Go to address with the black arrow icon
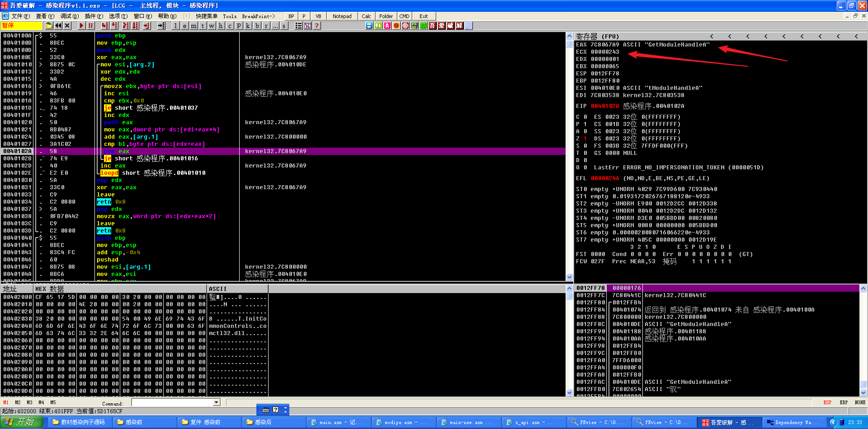Viewport: 868px width, 429px height. [x=161, y=26]
